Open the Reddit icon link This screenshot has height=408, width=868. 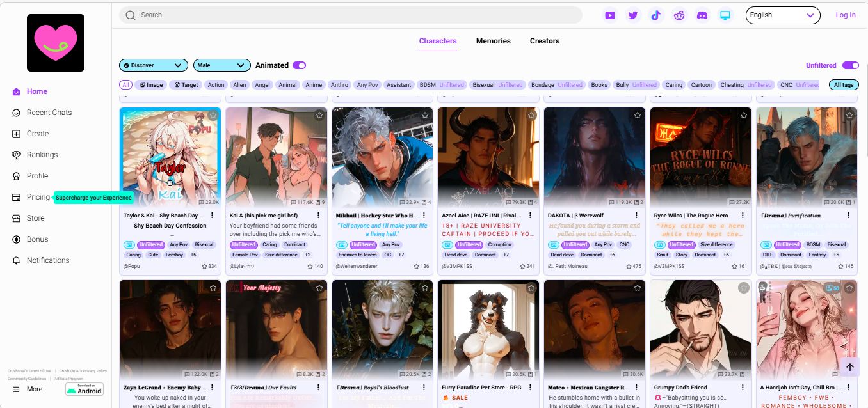679,15
